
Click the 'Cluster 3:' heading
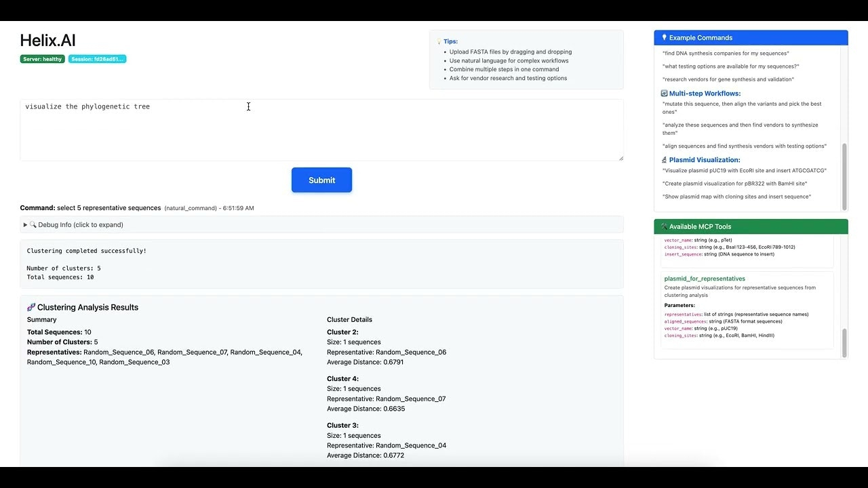tap(342, 426)
